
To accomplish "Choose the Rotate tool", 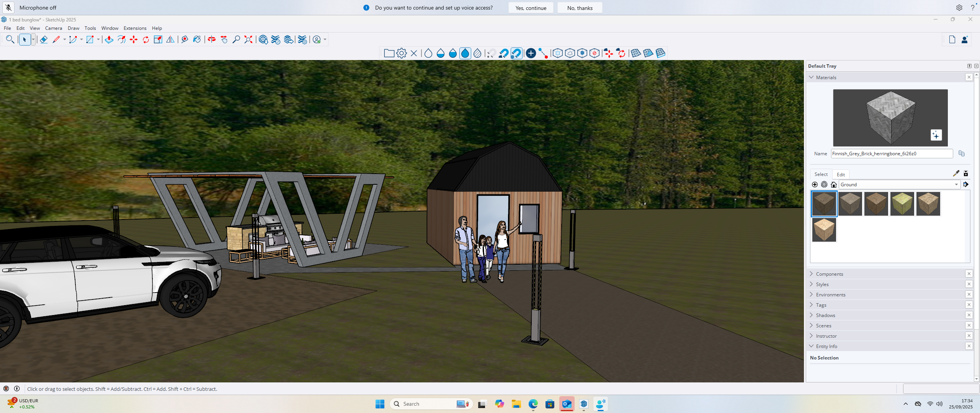I will (146, 39).
